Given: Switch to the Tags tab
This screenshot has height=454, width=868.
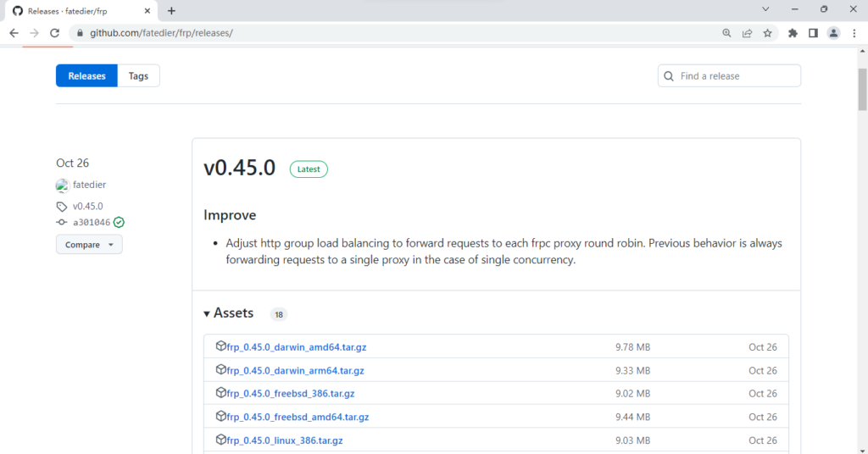Looking at the screenshot, I should coord(138,75).
